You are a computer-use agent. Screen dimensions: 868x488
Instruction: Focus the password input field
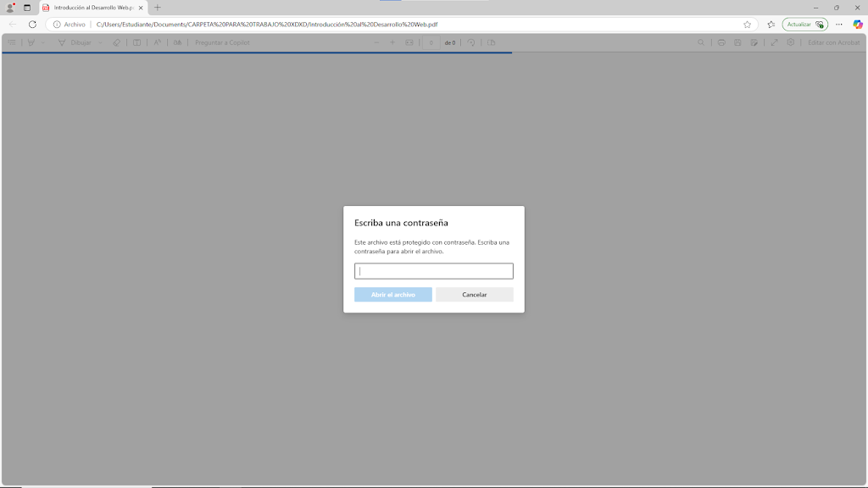click(x=433, y=271)
